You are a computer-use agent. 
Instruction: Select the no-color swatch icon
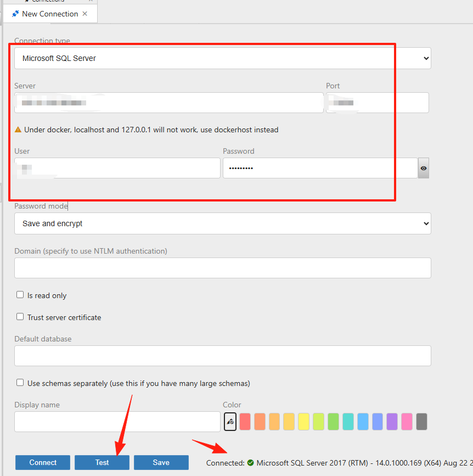click(x=230, y=421)
